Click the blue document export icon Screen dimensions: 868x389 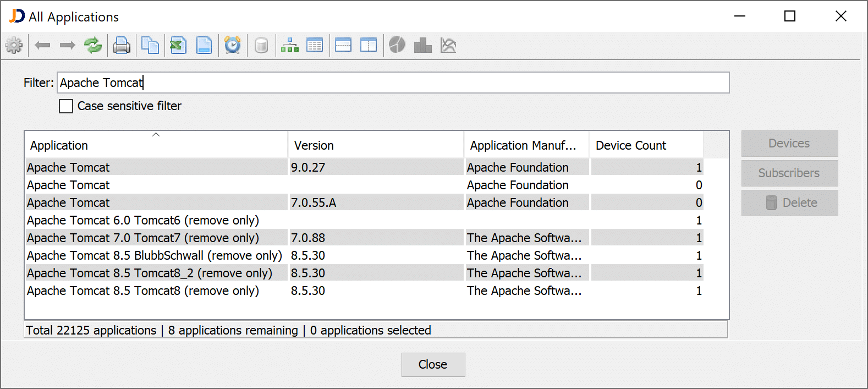204,45
